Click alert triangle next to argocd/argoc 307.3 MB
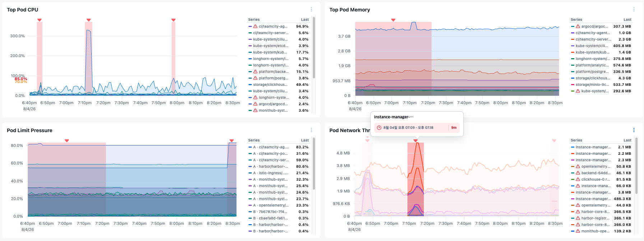This screenshot has height=241, width=644. coord(578,27)
